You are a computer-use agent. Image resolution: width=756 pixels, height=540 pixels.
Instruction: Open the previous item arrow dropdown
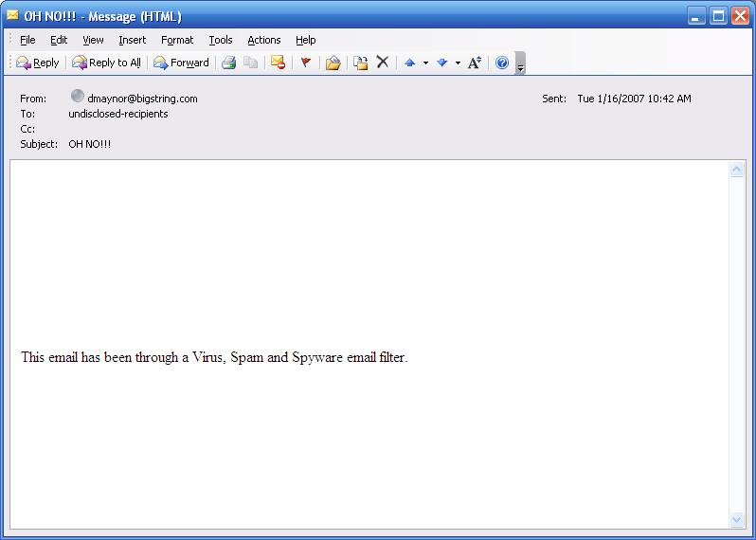click(x=425, y=63)
